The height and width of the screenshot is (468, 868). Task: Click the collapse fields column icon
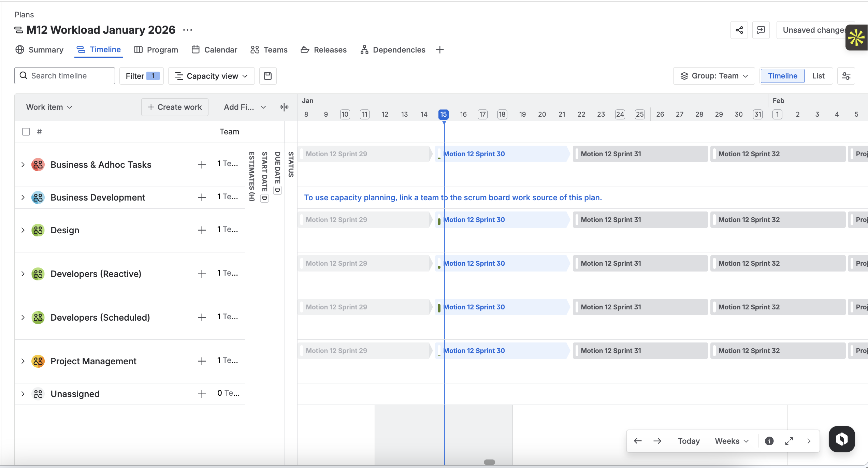[284, 107]
